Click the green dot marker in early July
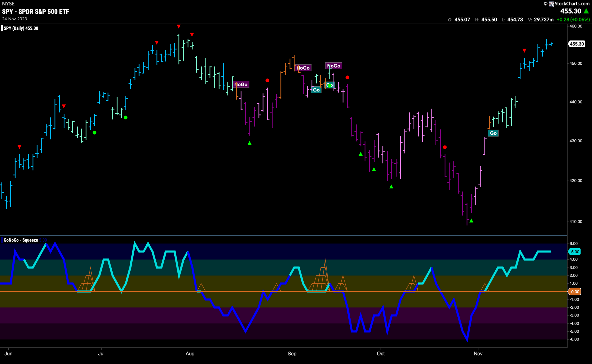Screen dimensions: 592x364 pyautogui.click(x=126, y=118)
